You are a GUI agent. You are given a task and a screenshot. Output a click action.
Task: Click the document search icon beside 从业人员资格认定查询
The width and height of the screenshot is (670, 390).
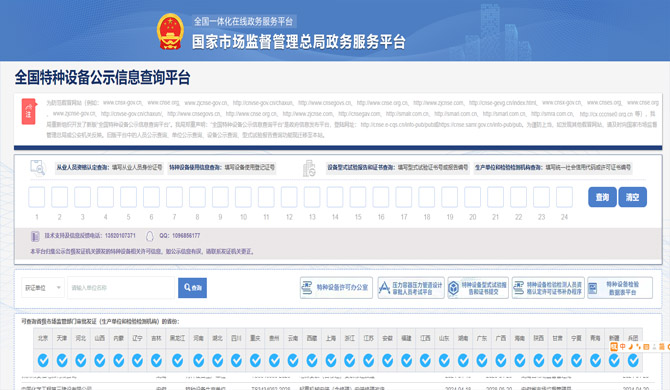click(x=38, y=167)
